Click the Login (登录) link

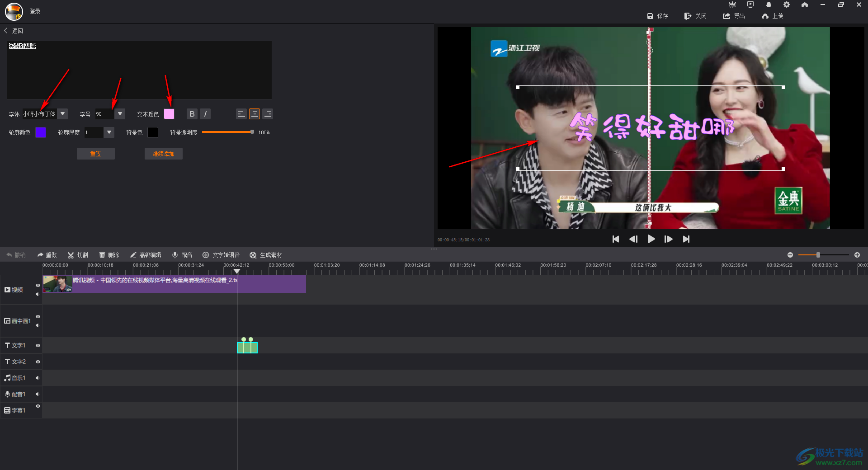pos(35,11)
